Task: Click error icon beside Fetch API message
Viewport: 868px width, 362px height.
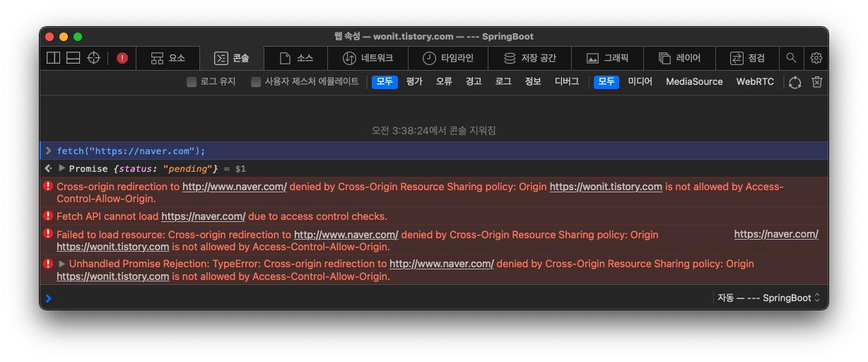Action: pos(48,216)
